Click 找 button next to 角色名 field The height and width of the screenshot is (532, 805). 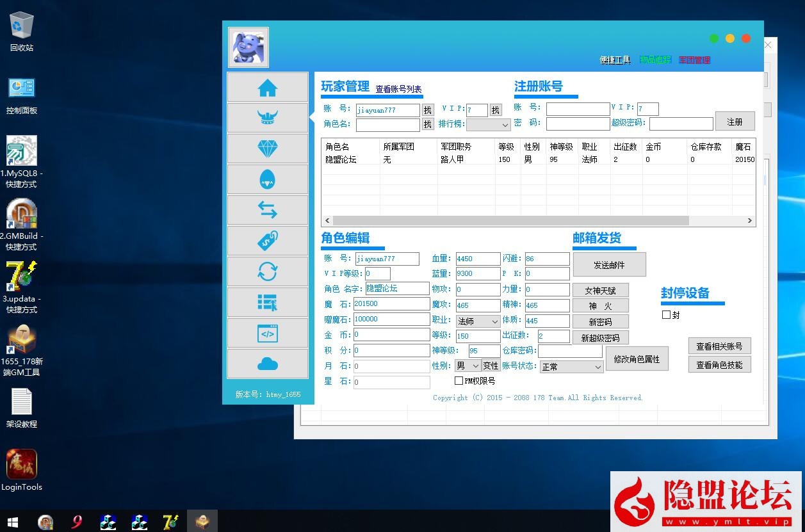tap(428, 125)
